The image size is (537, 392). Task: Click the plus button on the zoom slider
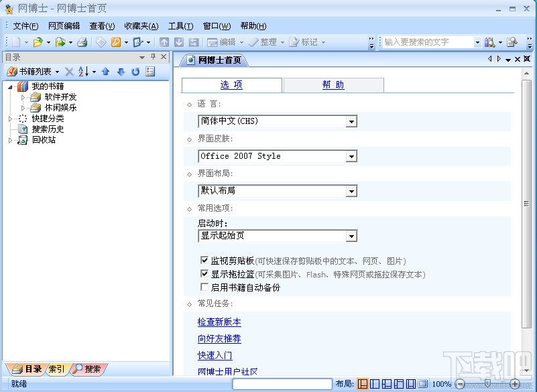coord(515,384)
